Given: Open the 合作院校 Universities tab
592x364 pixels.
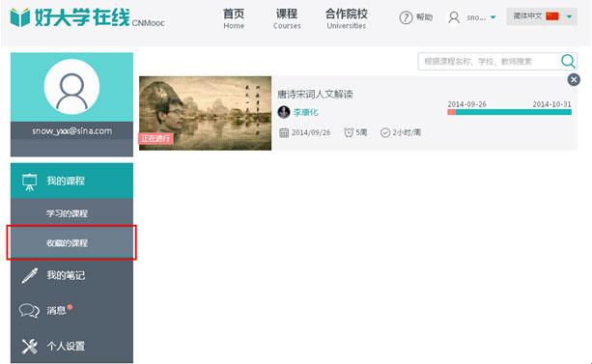Looking at the screenshot, I should tap(346, 18).
